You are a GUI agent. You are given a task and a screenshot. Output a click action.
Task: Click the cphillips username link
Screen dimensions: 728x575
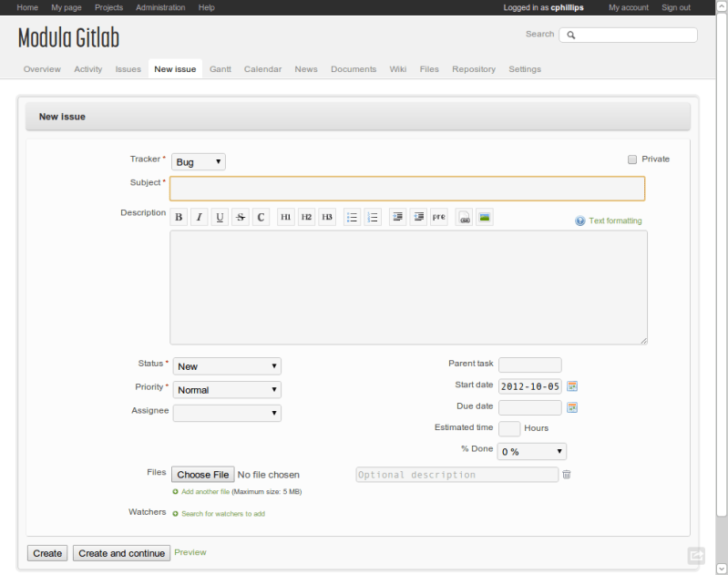pyautogui.click(x=567, y=7)
